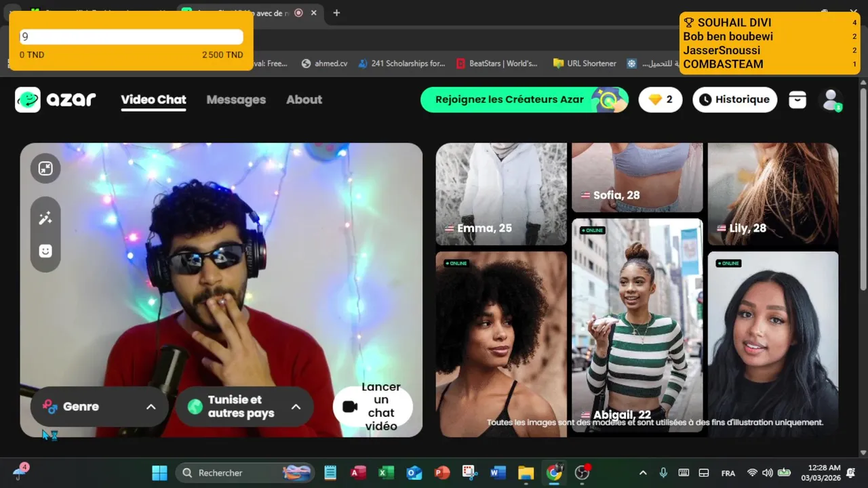
Task: Click the 0 TND label
Action: click(31, 55)
